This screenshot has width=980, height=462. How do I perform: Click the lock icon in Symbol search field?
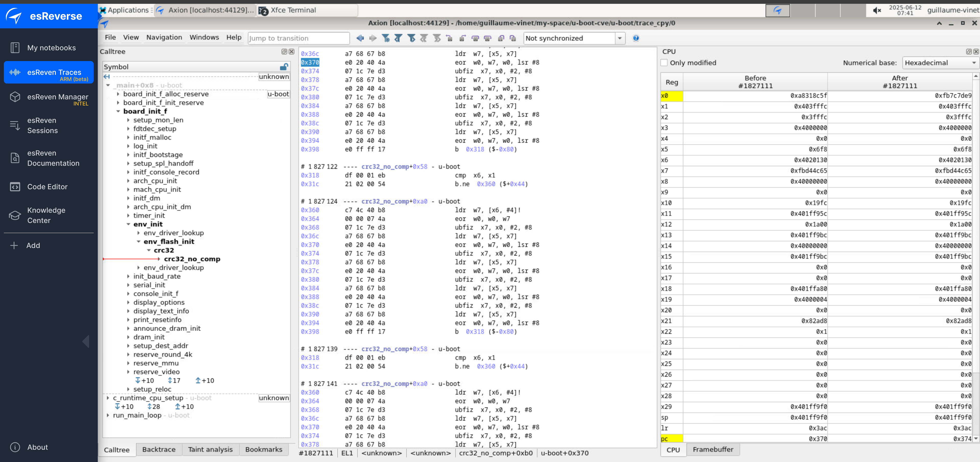click(283, 67)
